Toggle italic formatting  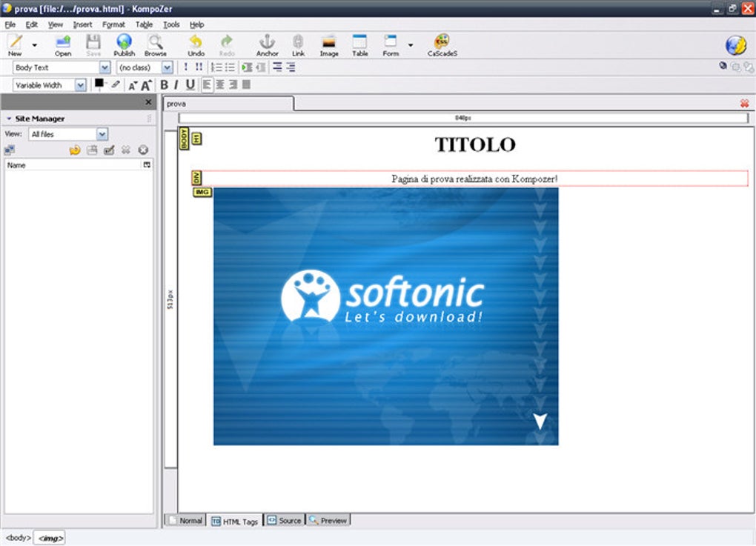click(176, 85)
